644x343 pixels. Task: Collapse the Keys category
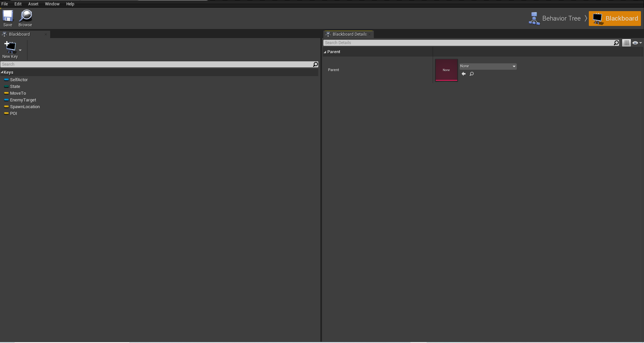click(x=2, y=72)
